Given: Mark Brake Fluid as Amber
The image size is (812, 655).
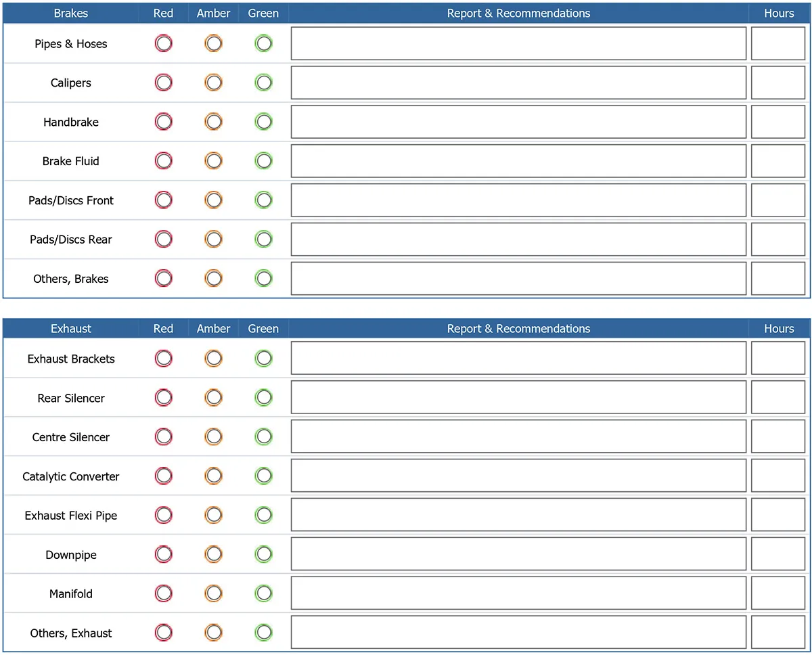Looking at the screenshot, I should [x=213, y=161].
